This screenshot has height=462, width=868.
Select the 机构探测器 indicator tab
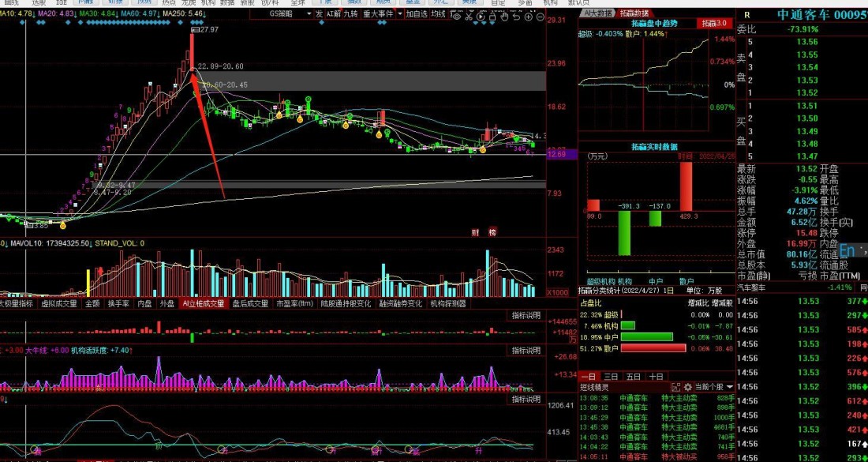448,303
